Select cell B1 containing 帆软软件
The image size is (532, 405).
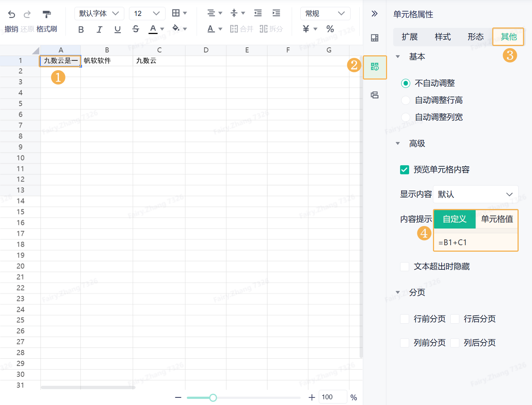pyautogui.click(x=107, y=61)
